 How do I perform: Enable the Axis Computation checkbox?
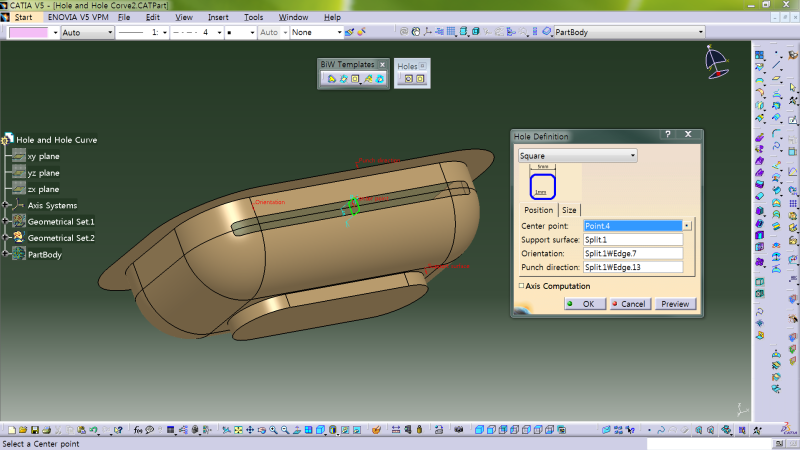tap(522, 286)
